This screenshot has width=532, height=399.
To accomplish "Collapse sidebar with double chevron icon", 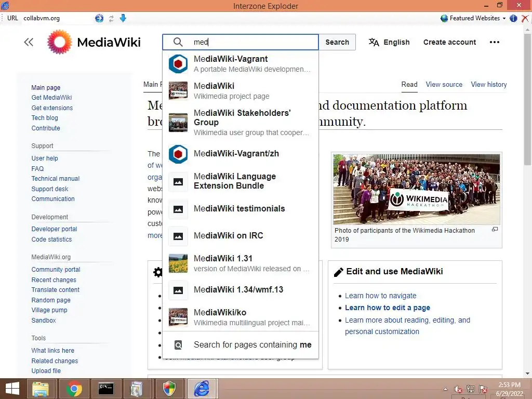I will 29,42.
